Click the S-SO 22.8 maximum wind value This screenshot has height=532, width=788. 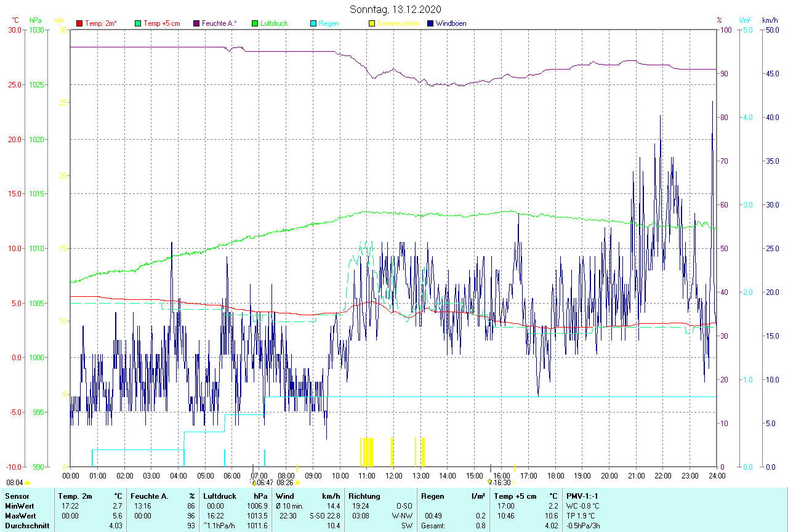click(324, 515)
